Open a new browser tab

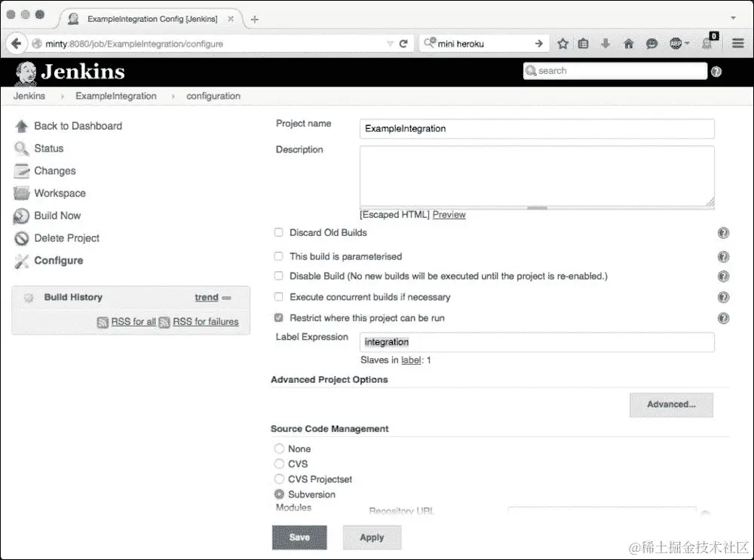click(255, 20)
